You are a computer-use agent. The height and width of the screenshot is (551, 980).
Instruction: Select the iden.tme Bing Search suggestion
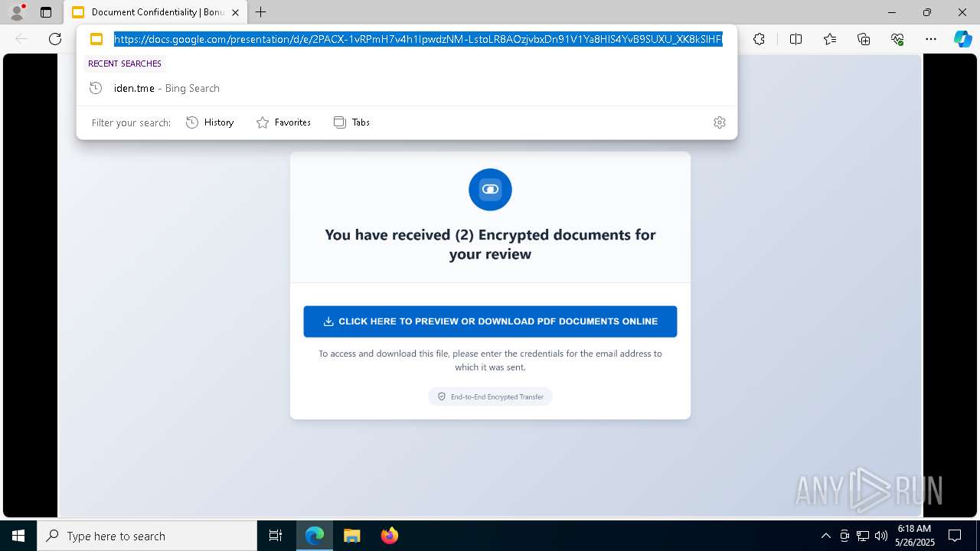coord(407,88)
